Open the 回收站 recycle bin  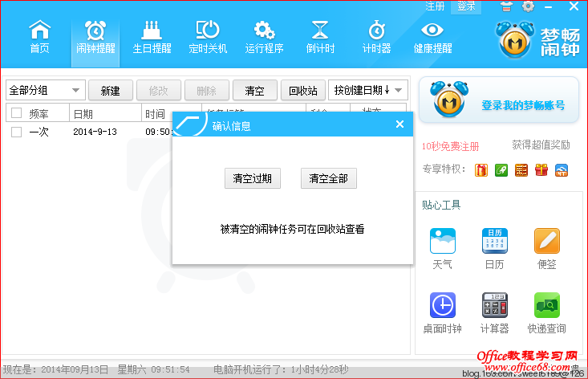coord(302,91)
